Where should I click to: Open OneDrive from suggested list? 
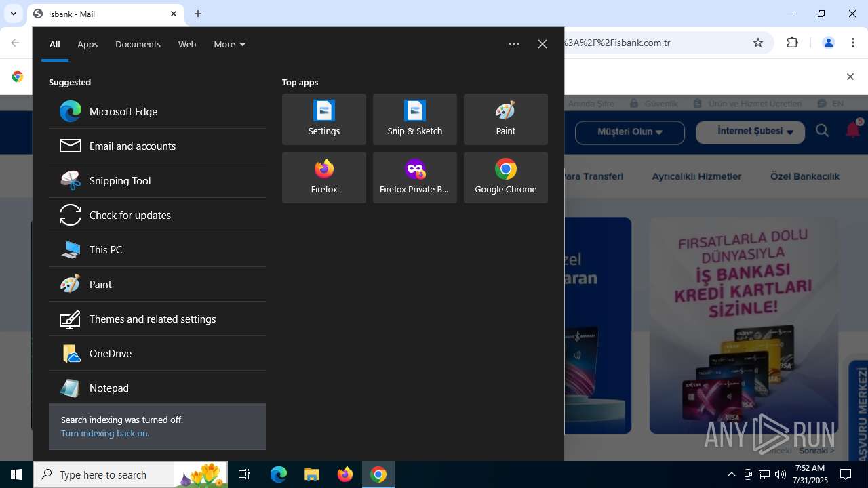point(157,353)
